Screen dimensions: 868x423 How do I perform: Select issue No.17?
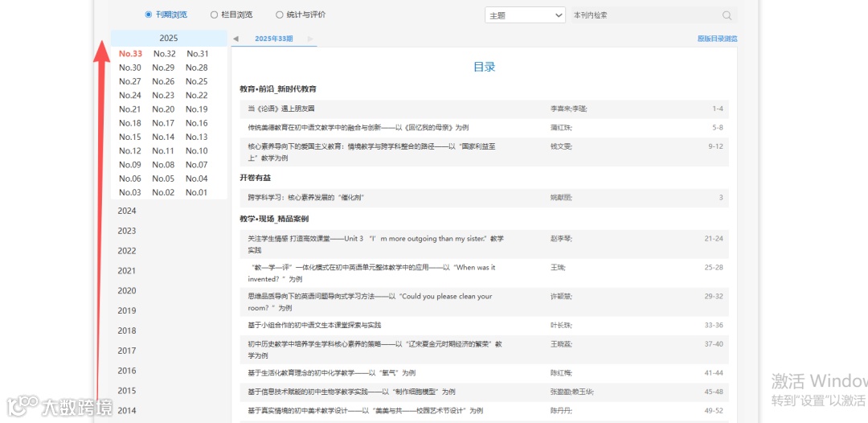pos(163,123)
